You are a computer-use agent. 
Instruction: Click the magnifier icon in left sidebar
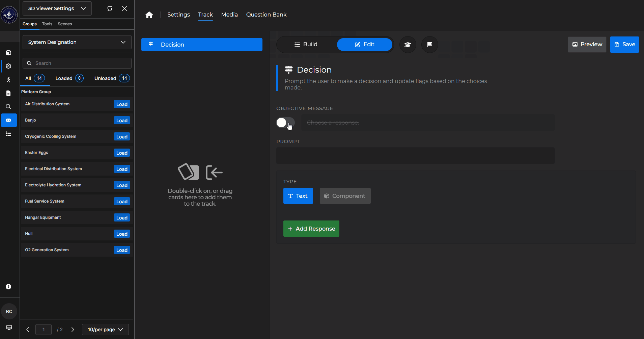tap(8, 107)
